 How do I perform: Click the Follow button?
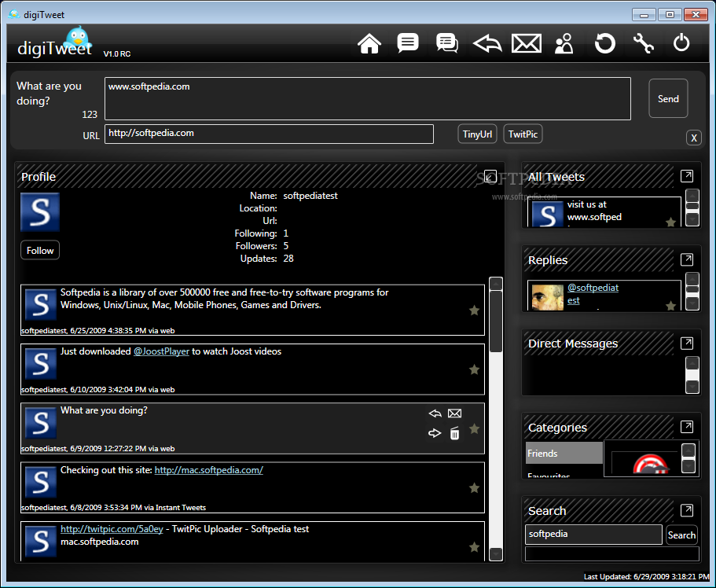point(40,250)
